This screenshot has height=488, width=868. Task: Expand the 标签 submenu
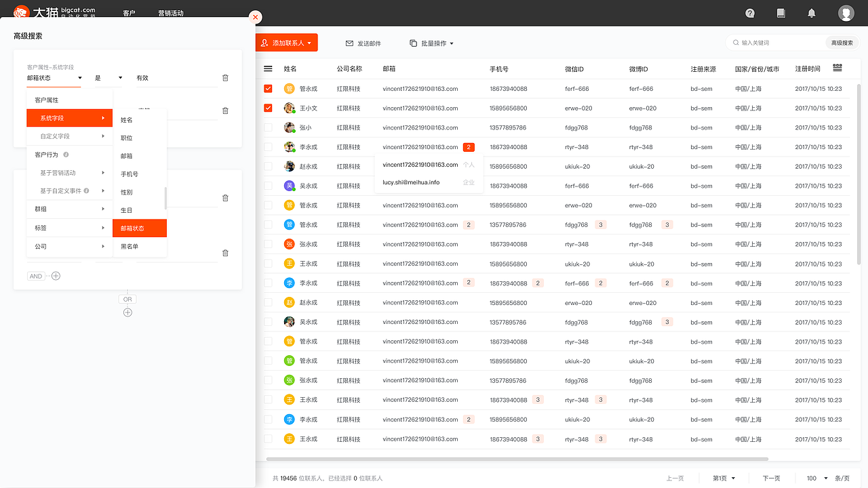(69, 228)
